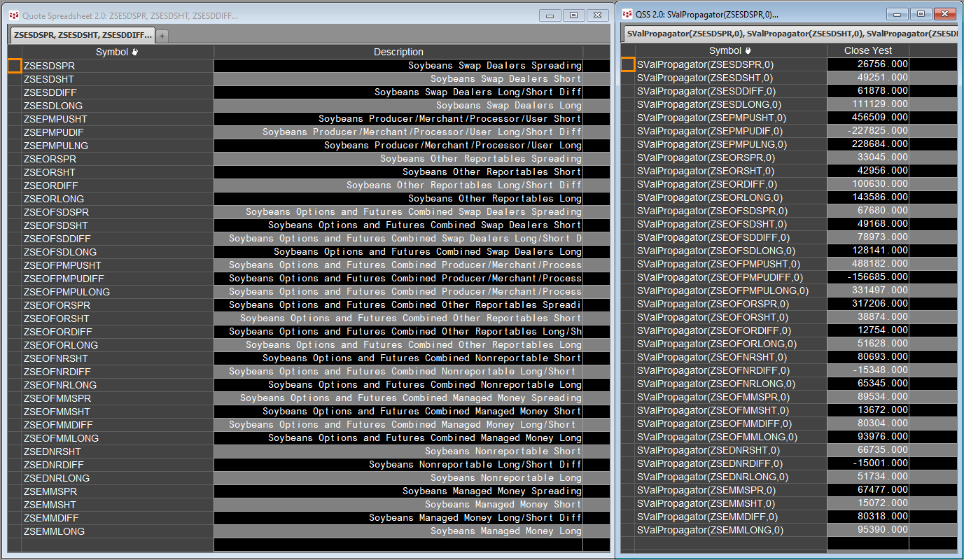Select the SValPropagator tab in QSS window
Screen dimensions: 964x560
pyautogui.click(x=790, y=33)
